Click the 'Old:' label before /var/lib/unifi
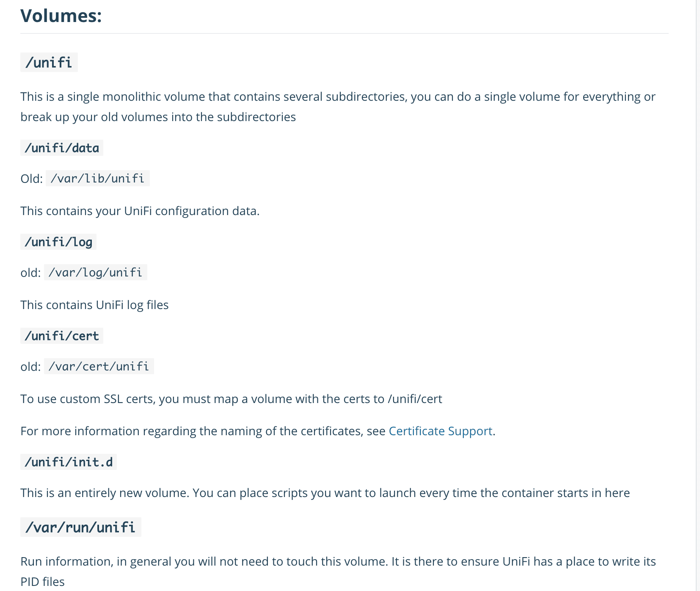Image resolution: width=700 pixels, height=591 pixels. [31, 179]
